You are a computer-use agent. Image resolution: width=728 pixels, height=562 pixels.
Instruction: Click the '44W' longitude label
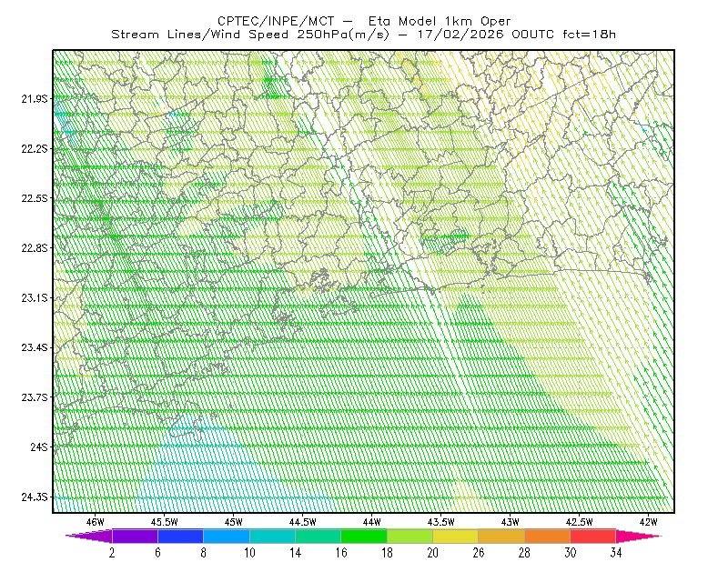[372, 522]
